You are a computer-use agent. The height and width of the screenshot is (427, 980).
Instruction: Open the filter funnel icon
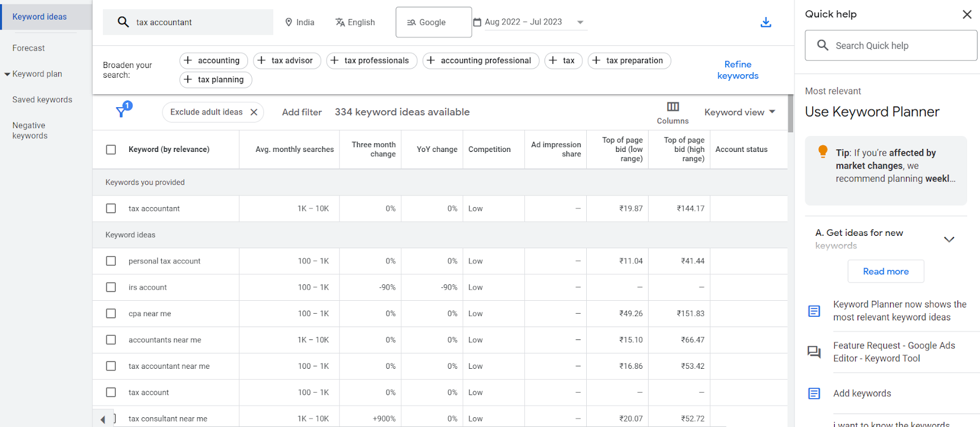tap(122, 111)
